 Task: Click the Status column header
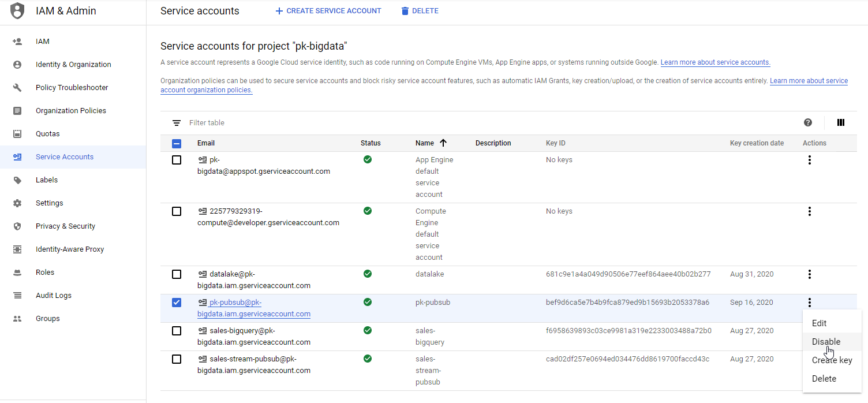click(x=371, y=143)
